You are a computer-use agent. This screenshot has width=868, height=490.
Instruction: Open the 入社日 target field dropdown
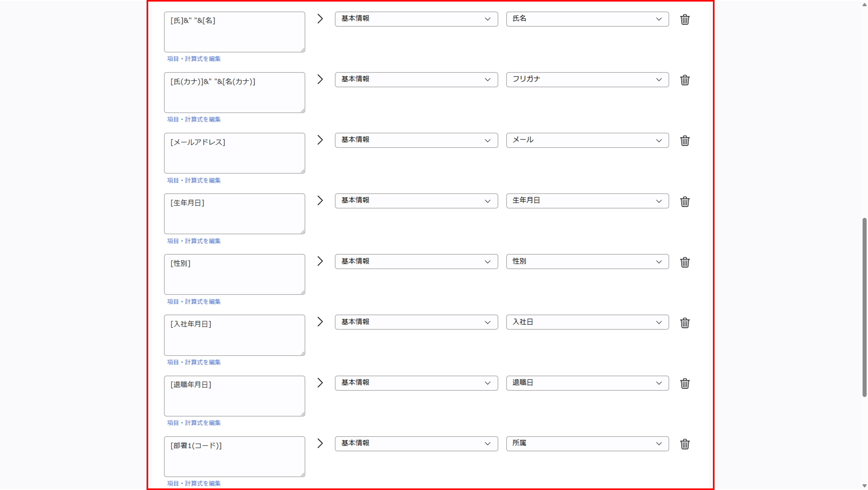pyautogui.click(x=587, y=322)
